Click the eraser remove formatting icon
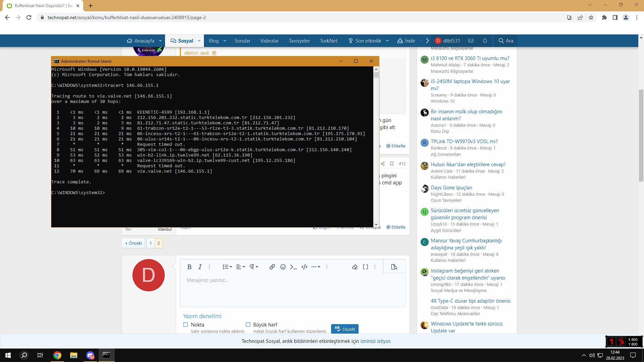The image size is (644, 362). tap(355, 267)
